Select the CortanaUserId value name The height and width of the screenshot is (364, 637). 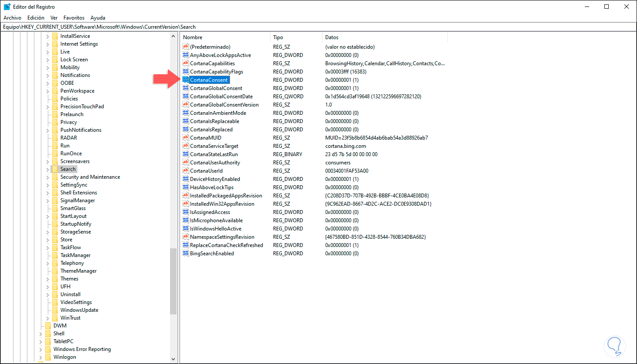point(206,171)
